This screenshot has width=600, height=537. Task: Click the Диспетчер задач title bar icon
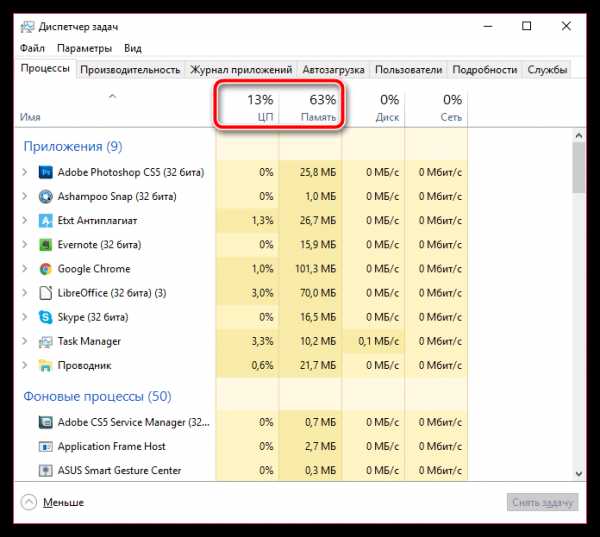point(27,27)
